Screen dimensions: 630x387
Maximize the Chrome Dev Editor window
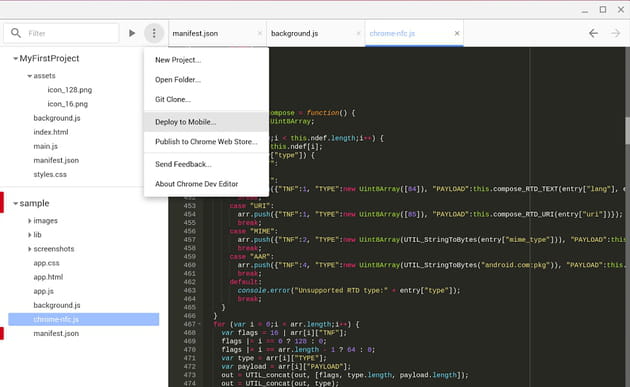pos(603,10)
